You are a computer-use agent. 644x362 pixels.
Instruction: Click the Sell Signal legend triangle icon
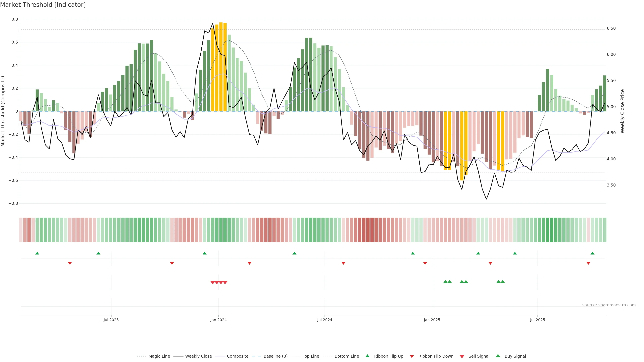point(462,356)
